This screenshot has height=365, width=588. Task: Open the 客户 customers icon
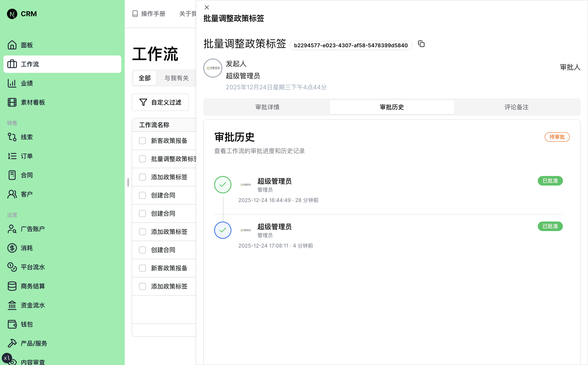coord(12,194)
